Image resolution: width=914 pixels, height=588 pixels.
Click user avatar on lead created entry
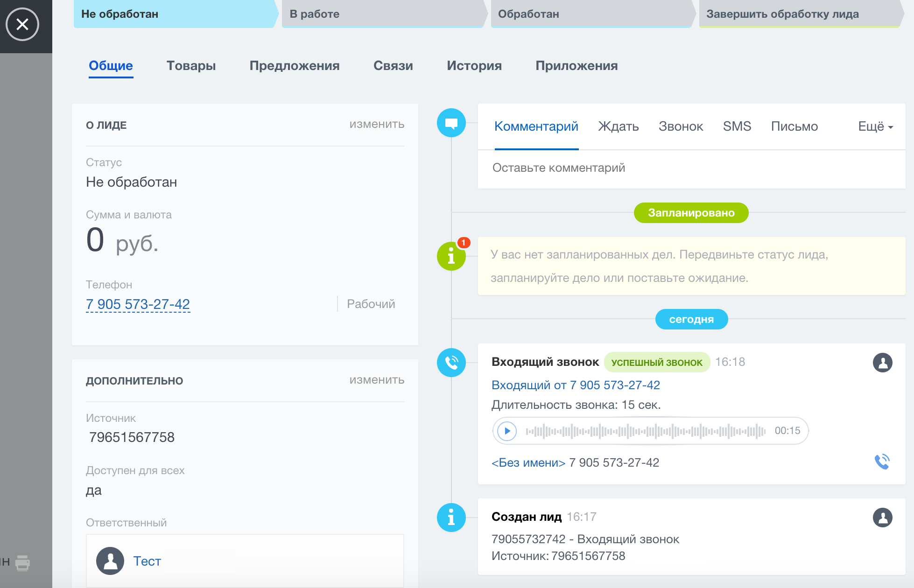click(882, 518)
